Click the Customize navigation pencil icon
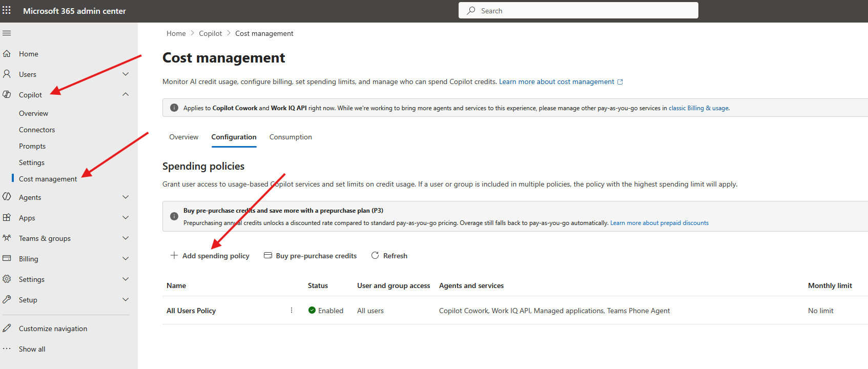Image resolution: width=868 pixels, height=369 pixels. click(x=7, y=328)
